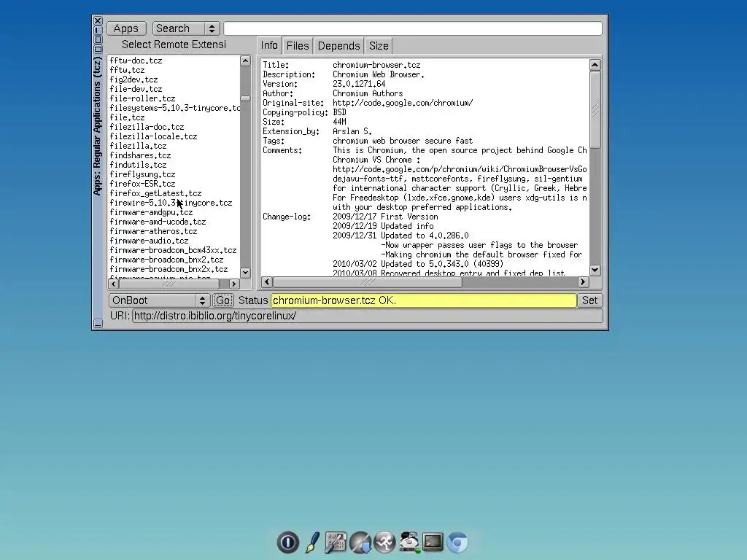Click the Run Program running-man icon
This screenshot has width=747, height=560.
[x=384, y=542]
